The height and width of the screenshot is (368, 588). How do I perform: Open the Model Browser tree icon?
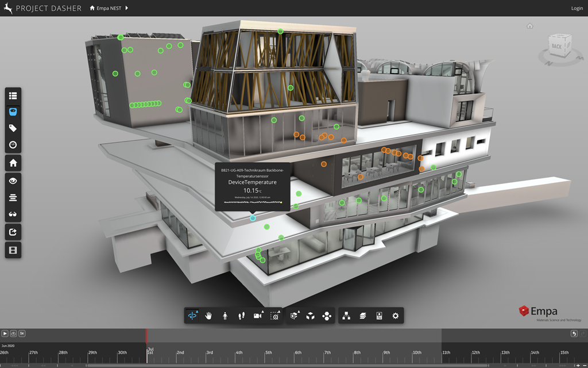pyautogui.click(x=346, y=316)
